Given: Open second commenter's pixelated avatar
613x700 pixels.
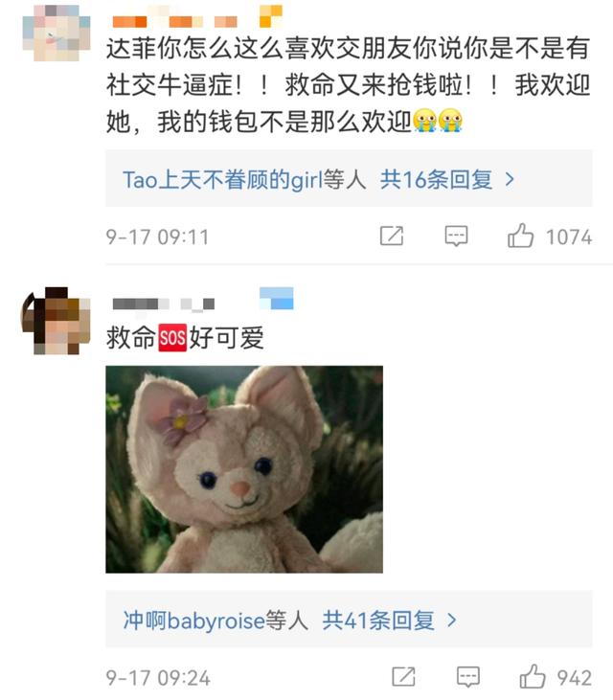Looking at the screenshot, I should tap(57, 321).
